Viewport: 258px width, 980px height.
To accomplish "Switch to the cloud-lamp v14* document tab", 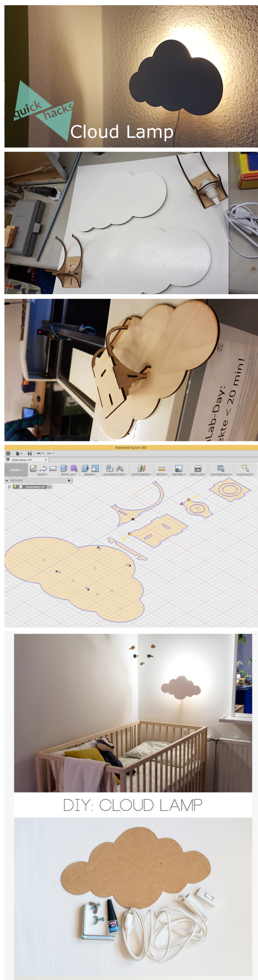I will [x=22, y=460].
